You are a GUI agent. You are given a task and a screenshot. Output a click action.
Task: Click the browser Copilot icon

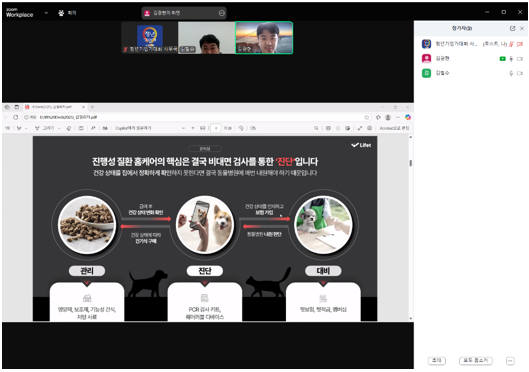point(408,117)
